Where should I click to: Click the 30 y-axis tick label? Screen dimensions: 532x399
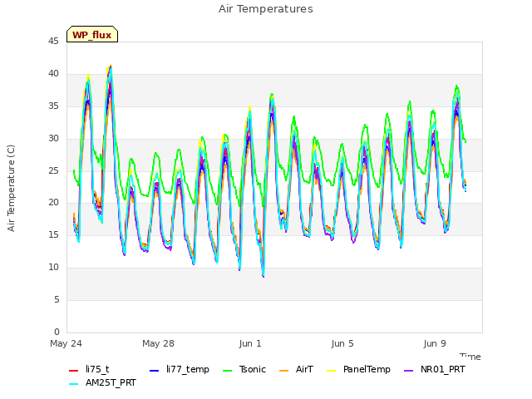(53, 139)
